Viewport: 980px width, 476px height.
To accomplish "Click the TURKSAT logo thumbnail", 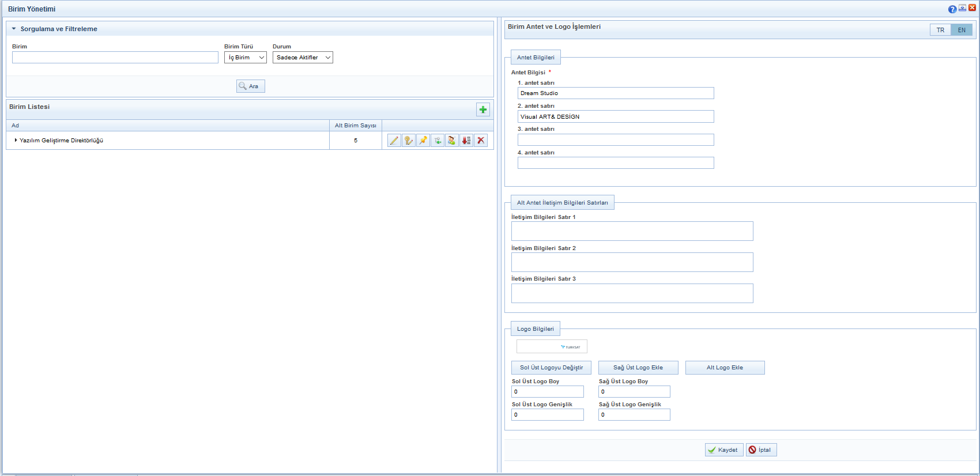I will (552, 346).
